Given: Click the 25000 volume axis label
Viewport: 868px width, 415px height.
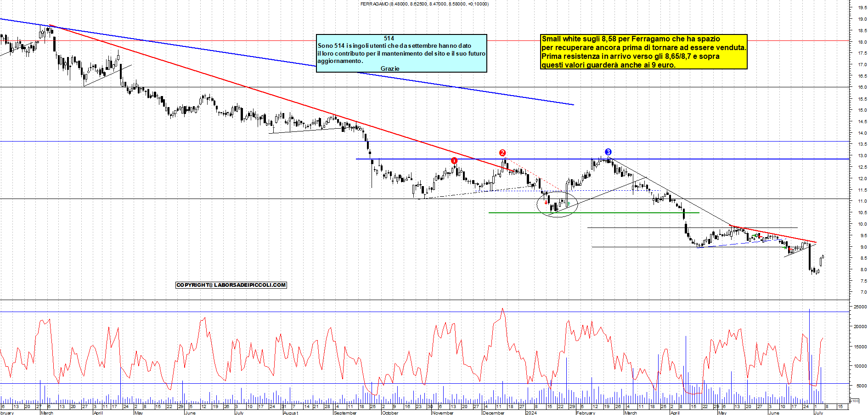Looking at the screenshot, I should tap(860, 307).
